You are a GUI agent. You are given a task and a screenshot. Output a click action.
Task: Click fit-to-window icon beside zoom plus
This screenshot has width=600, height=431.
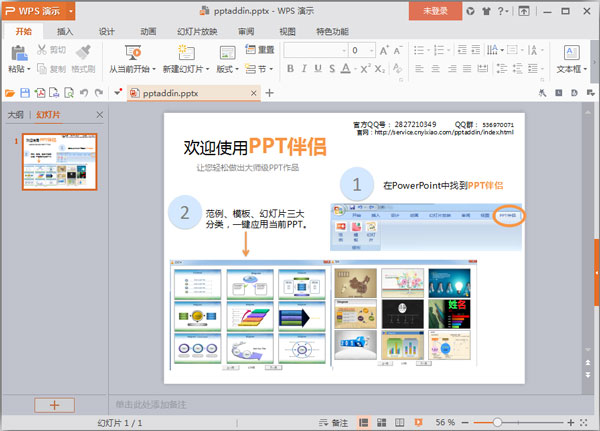(584, 423)
